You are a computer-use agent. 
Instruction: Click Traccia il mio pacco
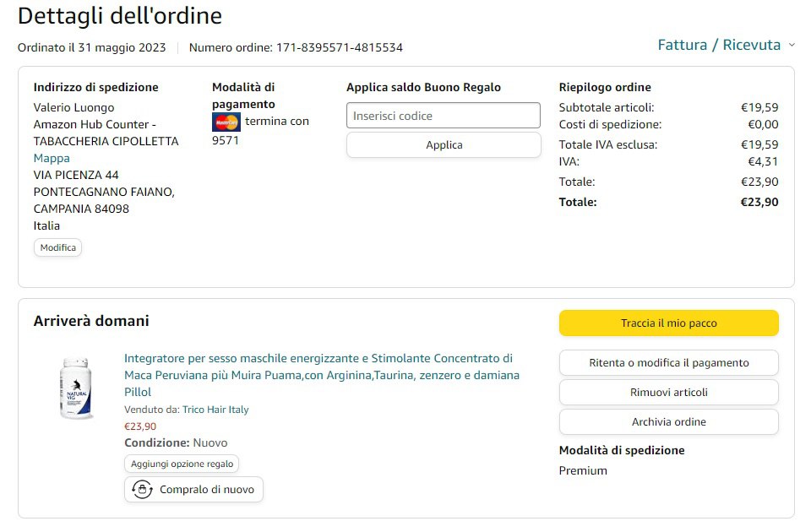pos(668,323)
